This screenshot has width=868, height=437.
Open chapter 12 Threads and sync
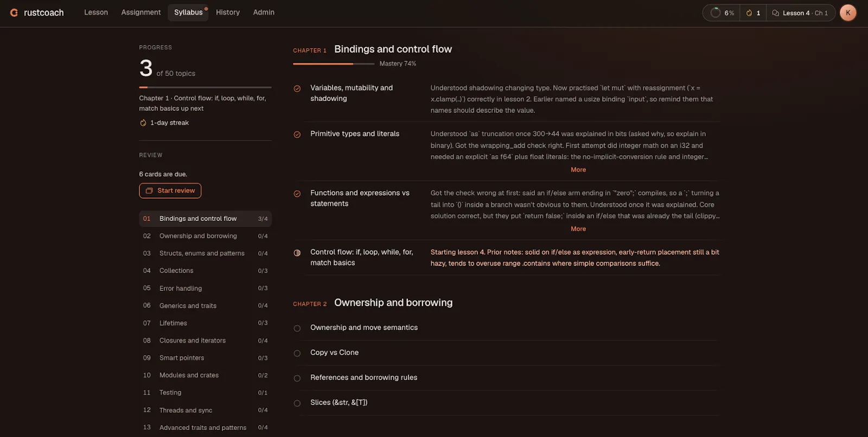pyautogui.click(x=205, y=410)
